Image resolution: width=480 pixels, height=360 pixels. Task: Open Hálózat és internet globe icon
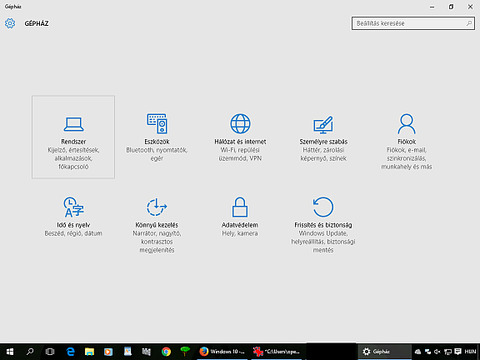tap(240, 124)
